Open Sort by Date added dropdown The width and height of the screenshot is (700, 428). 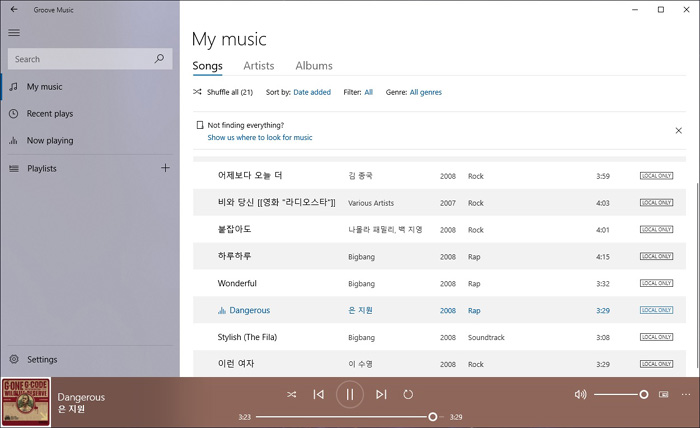point(312,92)
